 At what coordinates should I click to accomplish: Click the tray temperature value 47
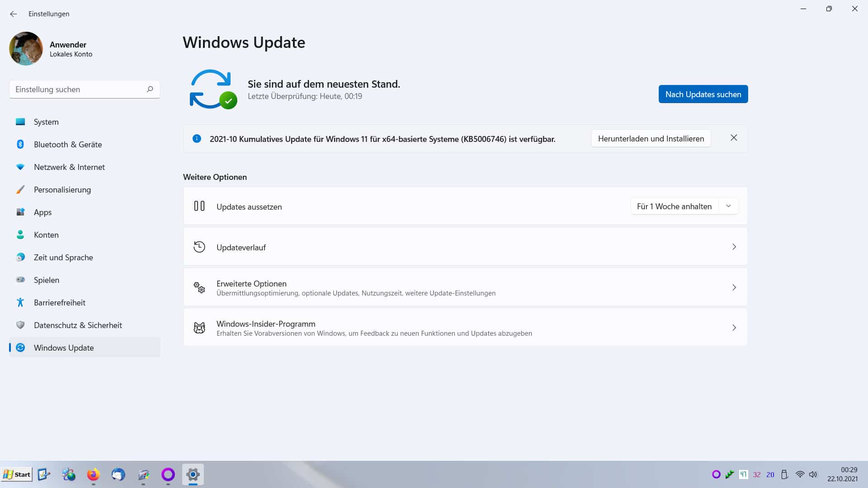click(x=743, y=474)
